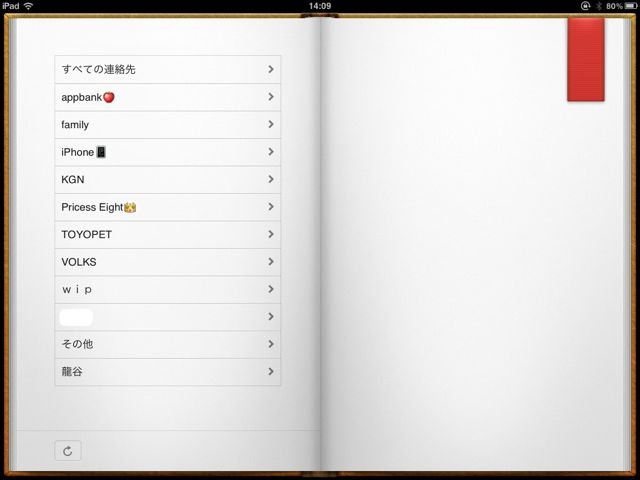The image size is (640, 480).
Task: Expand the KGN group chevron
Action: tap(271, 179)
